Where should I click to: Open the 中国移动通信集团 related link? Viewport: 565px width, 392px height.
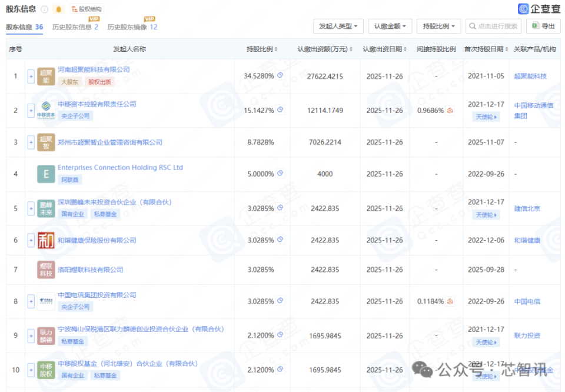[534, 111]
